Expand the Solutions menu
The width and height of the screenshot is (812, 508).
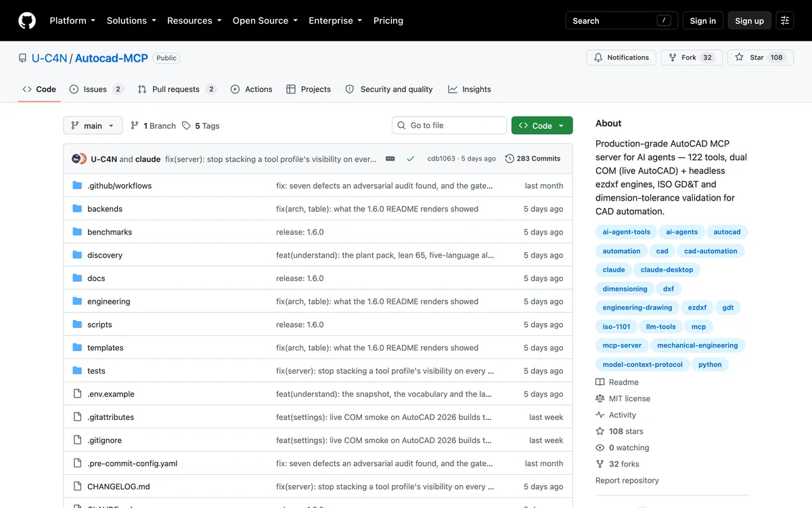[x=131, y=20]
